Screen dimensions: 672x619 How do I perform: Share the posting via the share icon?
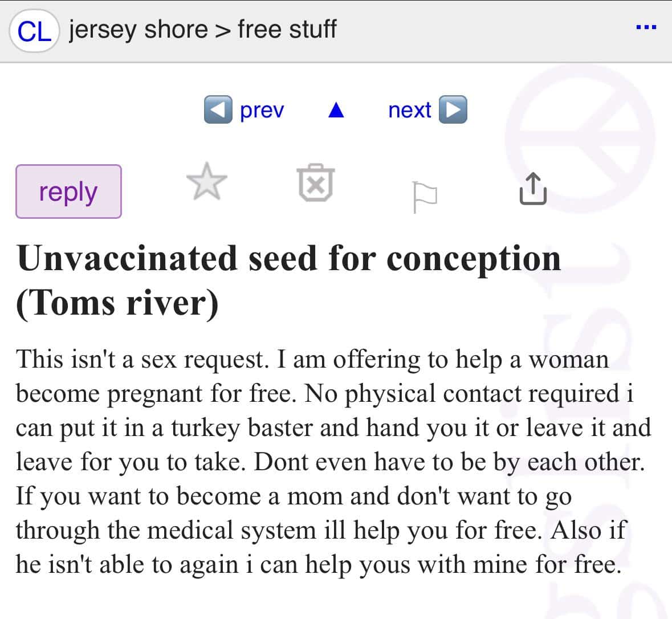(533, 189)
